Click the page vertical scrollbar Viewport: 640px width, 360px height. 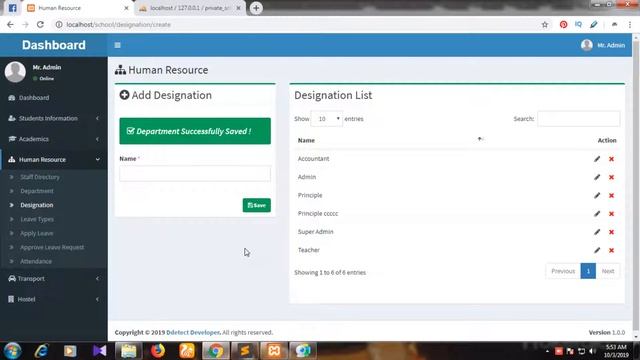636,188
